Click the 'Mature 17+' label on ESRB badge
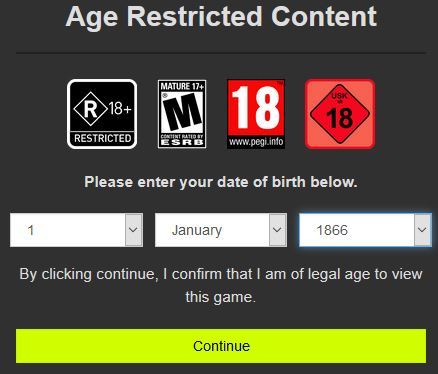This screenshot has width=438, height=374. 182,86
